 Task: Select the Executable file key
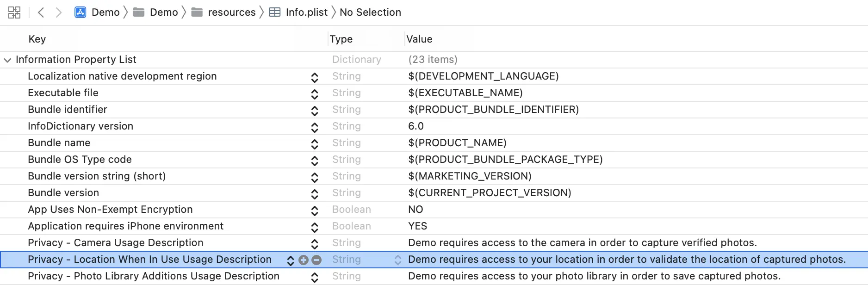tap(63, 93)
